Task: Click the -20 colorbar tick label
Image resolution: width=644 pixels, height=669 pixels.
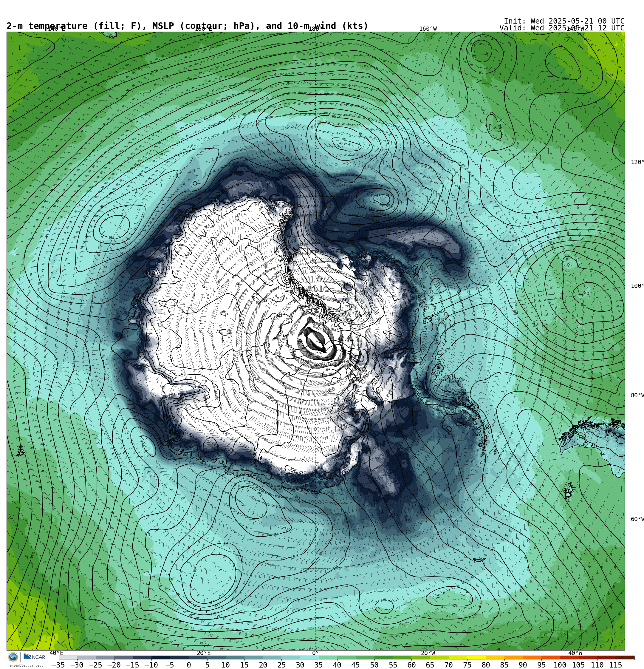Action: [x=114, y=665]
